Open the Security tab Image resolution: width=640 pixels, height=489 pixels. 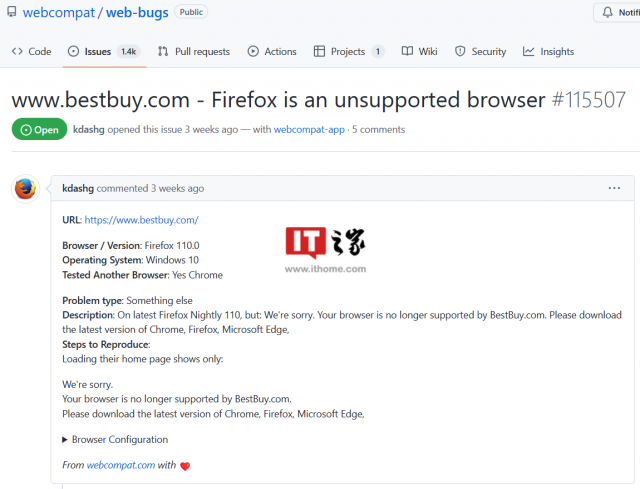[x=480, y=51]
